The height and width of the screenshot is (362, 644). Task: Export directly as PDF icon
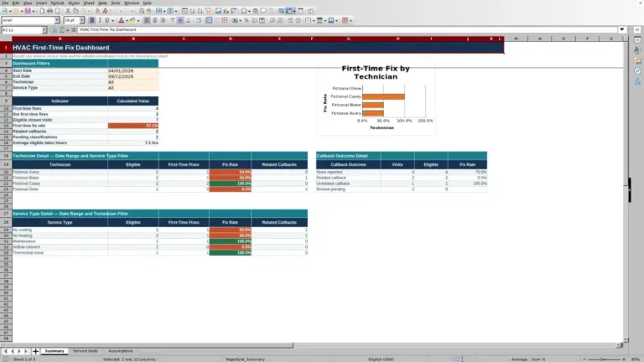42,11
